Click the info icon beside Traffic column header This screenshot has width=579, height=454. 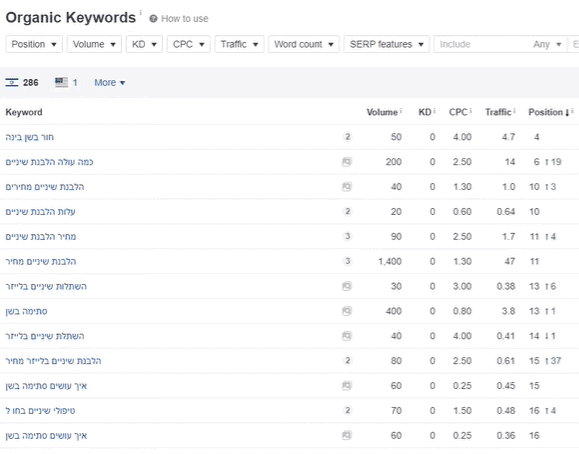point(514,110)
